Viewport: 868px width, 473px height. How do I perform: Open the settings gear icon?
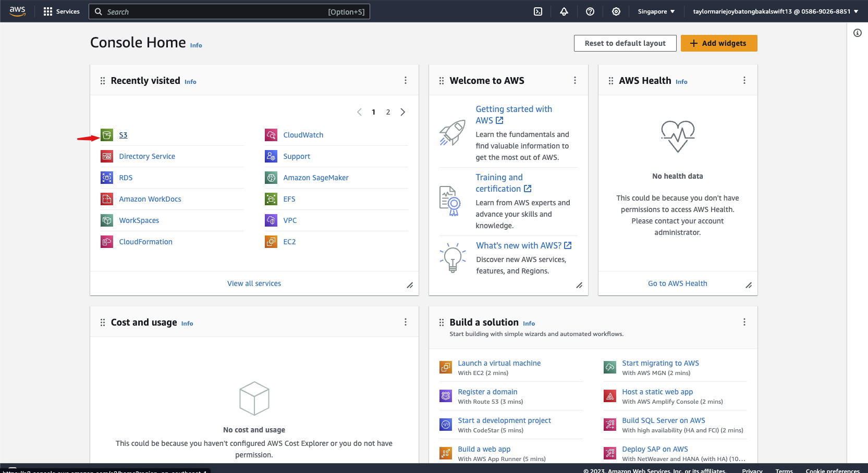tap(616, 11)
